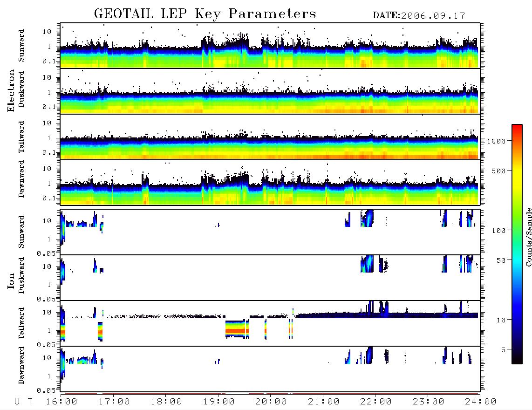Click inside the Electron Duskward spectrogram panel
532x410 pixels.
270,91
